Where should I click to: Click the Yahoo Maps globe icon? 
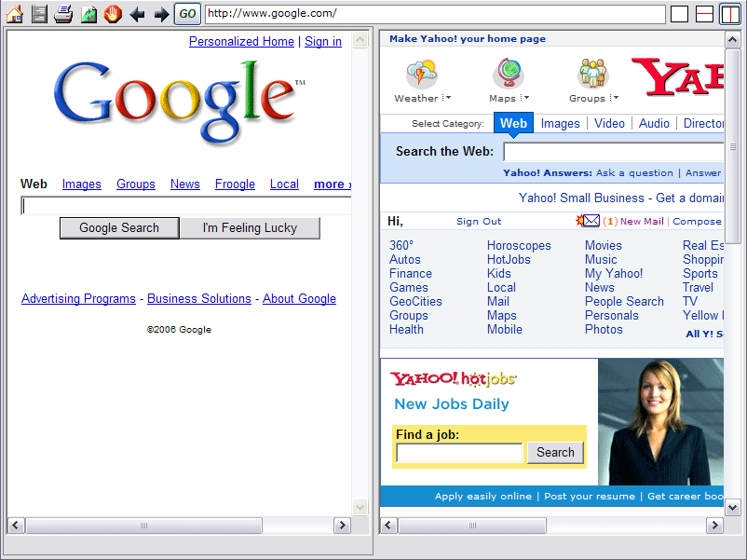click(508, 74)
